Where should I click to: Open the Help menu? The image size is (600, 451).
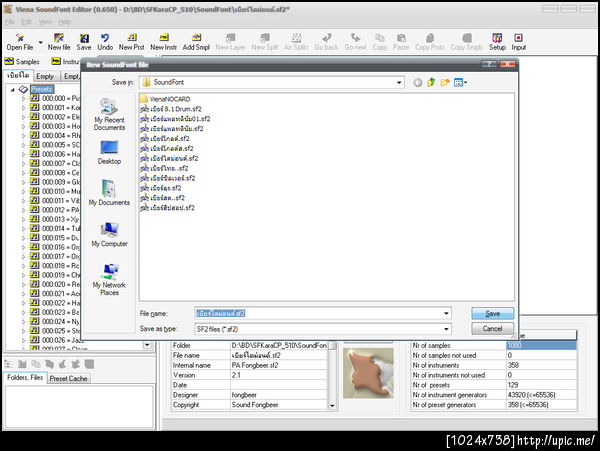point(65,22)
